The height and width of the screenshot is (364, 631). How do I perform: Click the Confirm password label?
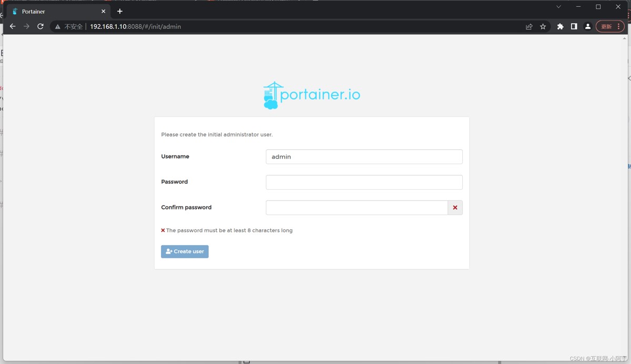pos(186,207)
